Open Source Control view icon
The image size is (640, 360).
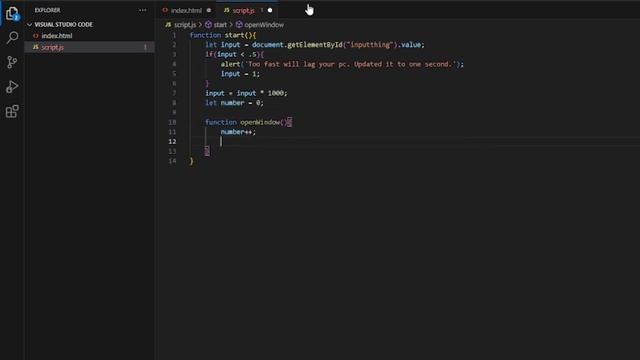(x=12, y=62)
